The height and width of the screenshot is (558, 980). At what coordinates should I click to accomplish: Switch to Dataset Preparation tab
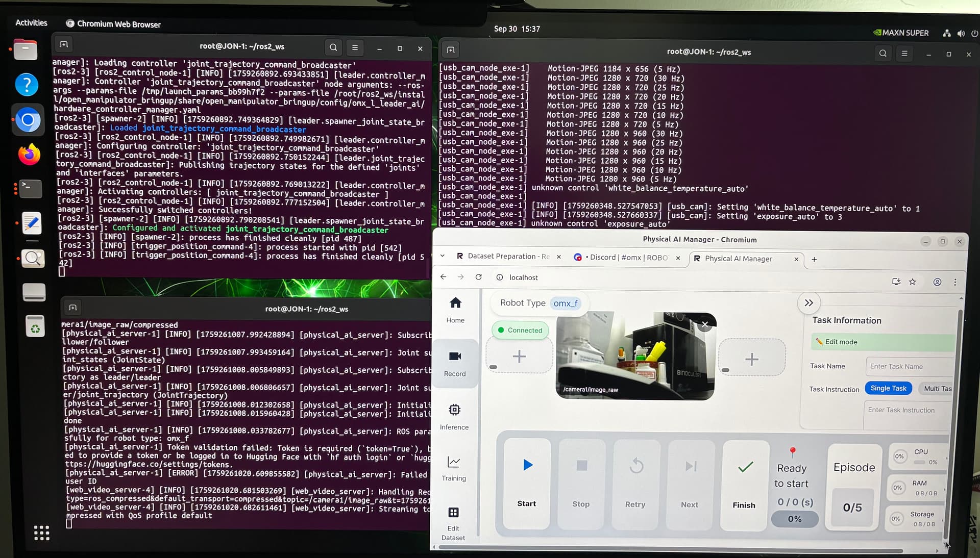pyautogui.click(x=508, y=257)
